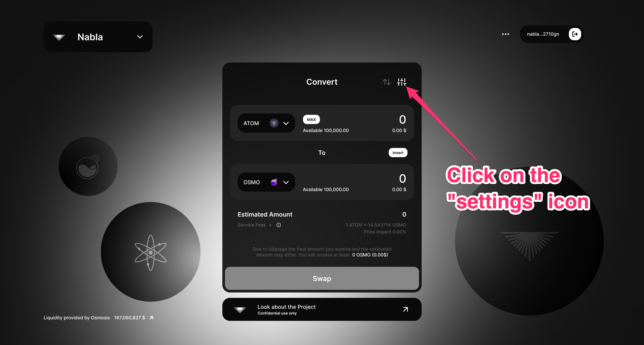Screen dimensions: 644x345
Task: Toggle wallet connection status
Action: [x=575, y=34]
